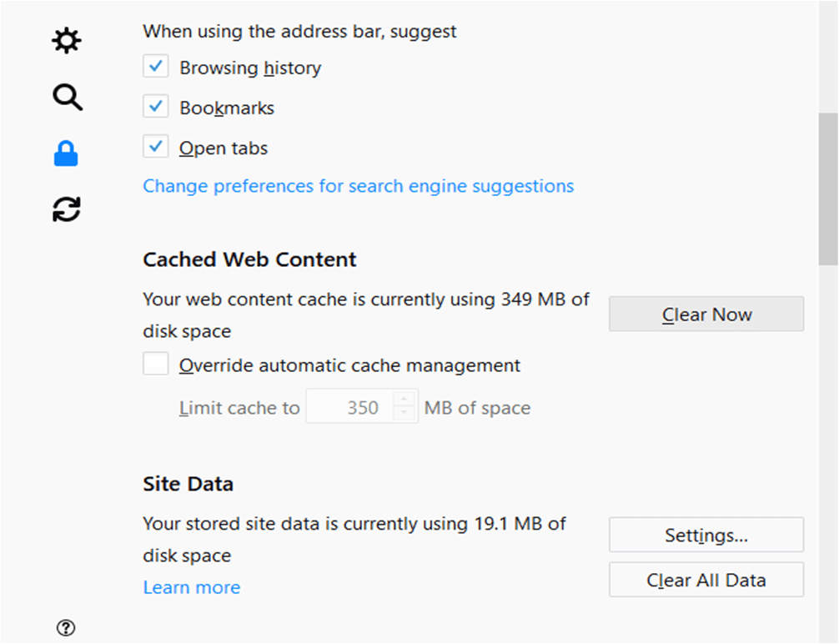Click the scrollbar track above the thumb
Screen dimensions: 839x644
tap(828, 56)
